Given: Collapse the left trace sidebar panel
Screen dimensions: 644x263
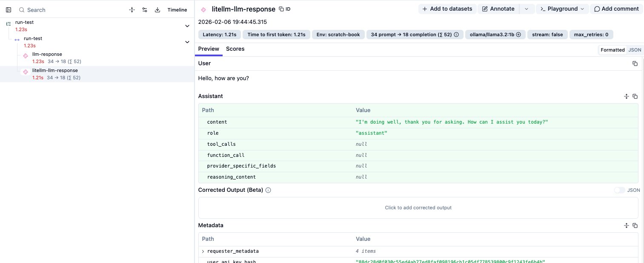Looking at the screenshot, I should point(9,10).
